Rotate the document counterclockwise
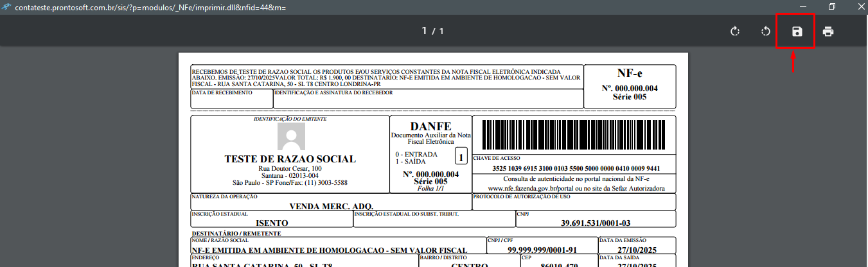This screenshot has width=868, height=267. click(x=766, y=31)
